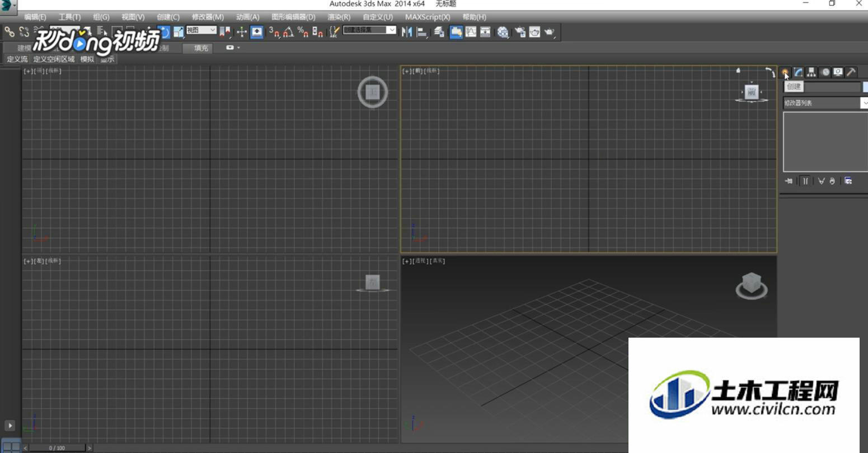Click the ViewCube in the perspective viewport
The height and width of the screenshot is (453, 868).
(x=751, y=284)
